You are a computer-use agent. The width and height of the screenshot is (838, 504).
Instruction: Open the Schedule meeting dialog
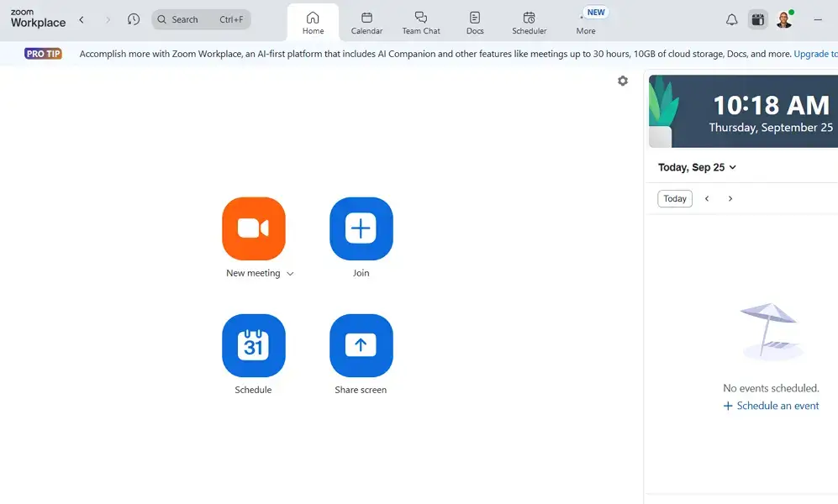[x=254, y=345]
